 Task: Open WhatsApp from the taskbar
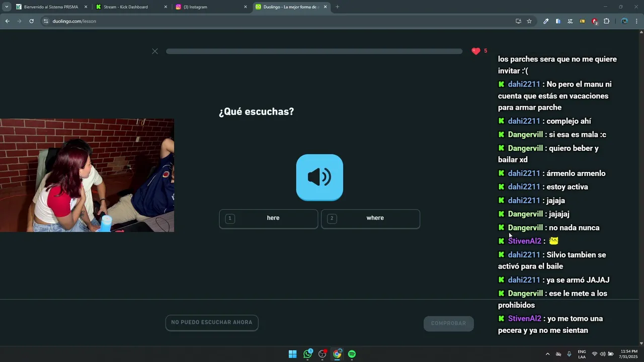[307, 354]
